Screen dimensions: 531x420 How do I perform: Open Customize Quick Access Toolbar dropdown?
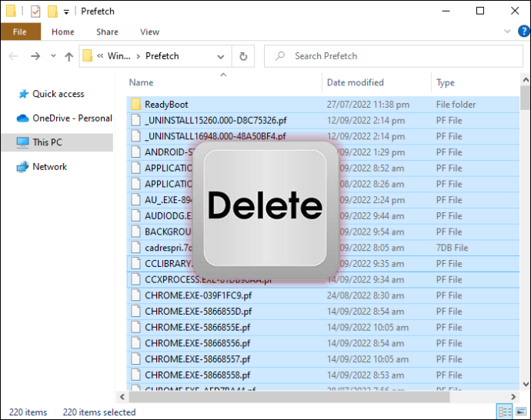pos(66,12)
